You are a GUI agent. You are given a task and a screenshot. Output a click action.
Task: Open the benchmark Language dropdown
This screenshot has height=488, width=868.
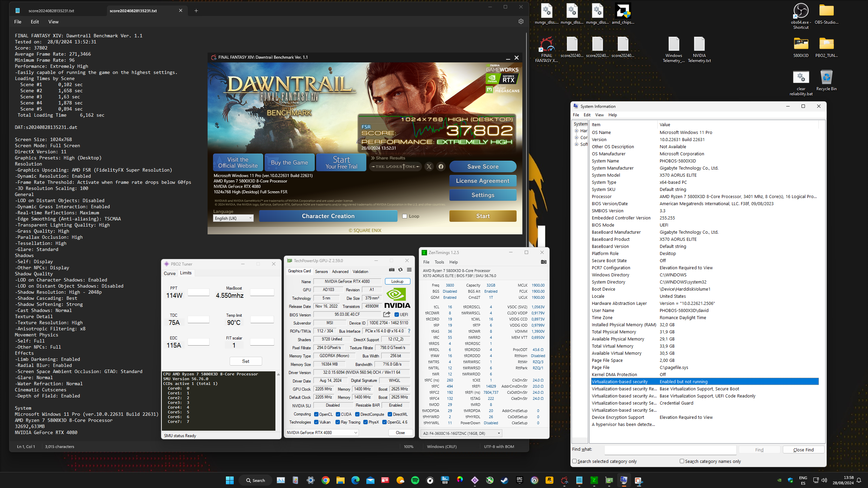tap(233, 218)
